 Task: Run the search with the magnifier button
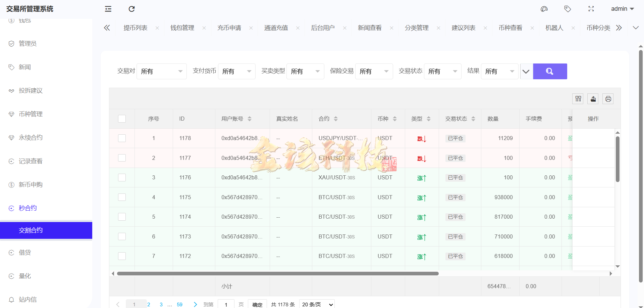pos(549,71)
